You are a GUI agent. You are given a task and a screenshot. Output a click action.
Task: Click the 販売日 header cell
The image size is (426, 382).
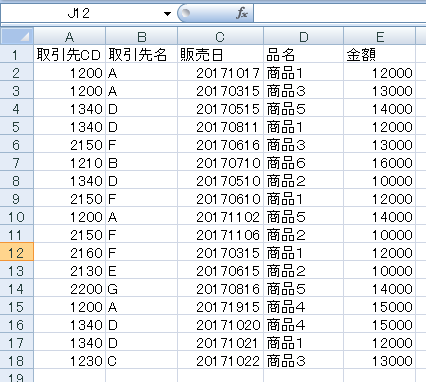(220, 55)
